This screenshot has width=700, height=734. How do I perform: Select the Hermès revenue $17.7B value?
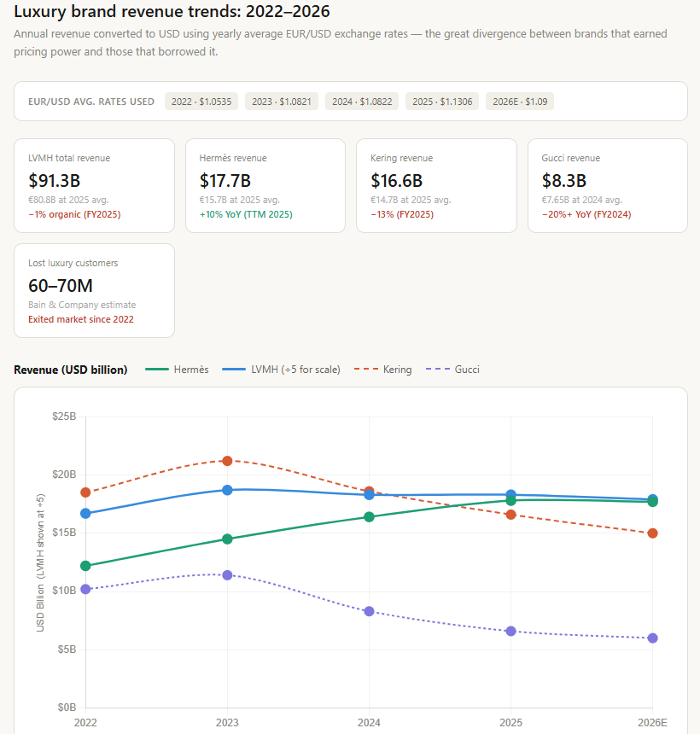tap(225, 181)
